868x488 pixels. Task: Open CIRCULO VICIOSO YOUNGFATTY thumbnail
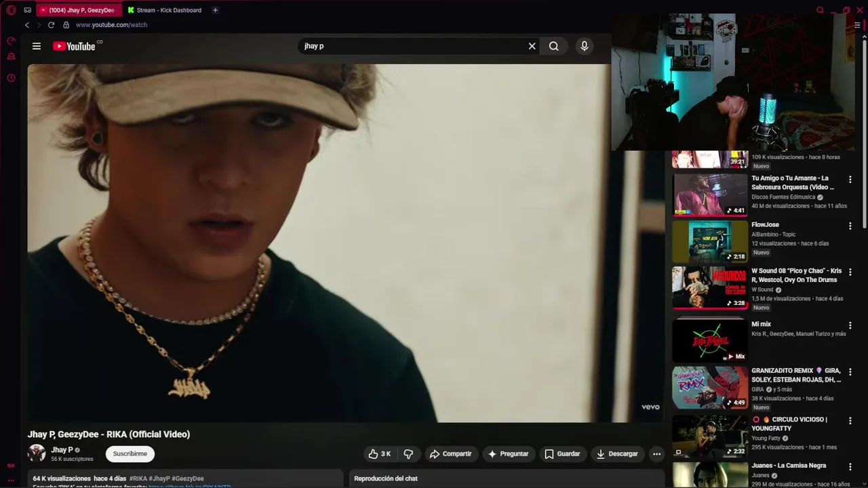click(710, 436)
